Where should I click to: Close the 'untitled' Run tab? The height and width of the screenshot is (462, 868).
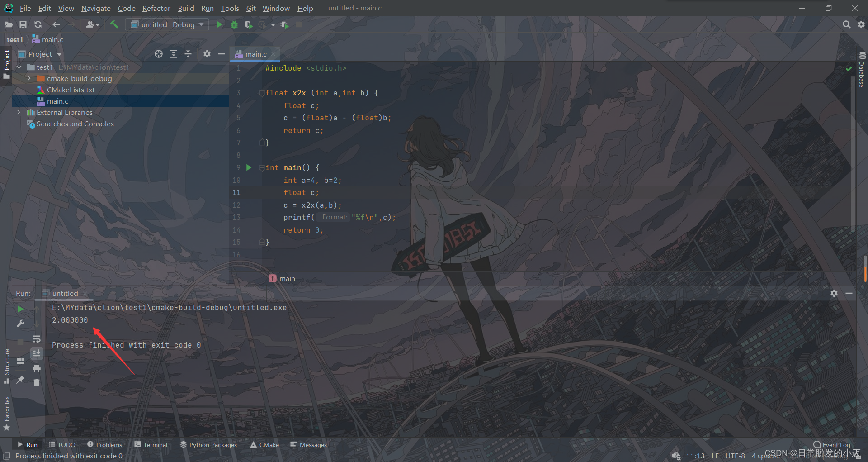click(x=85, y=294)
